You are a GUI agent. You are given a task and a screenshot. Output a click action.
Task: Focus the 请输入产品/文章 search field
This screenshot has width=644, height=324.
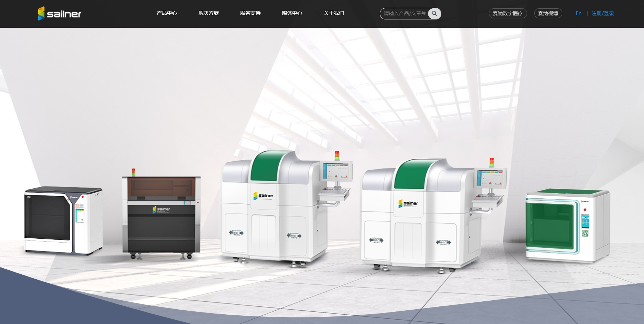click(404, 14)
